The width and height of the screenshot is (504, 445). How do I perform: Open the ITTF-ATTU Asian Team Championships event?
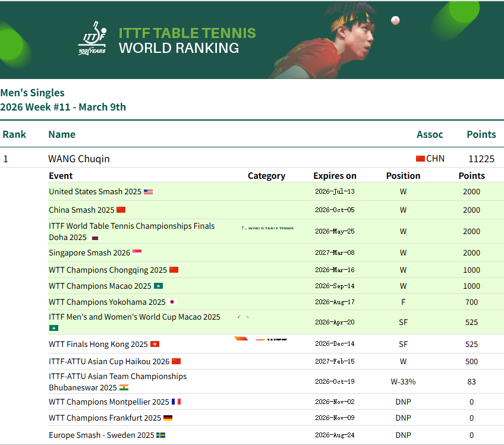pyautogui.click(x=118, y=381)
